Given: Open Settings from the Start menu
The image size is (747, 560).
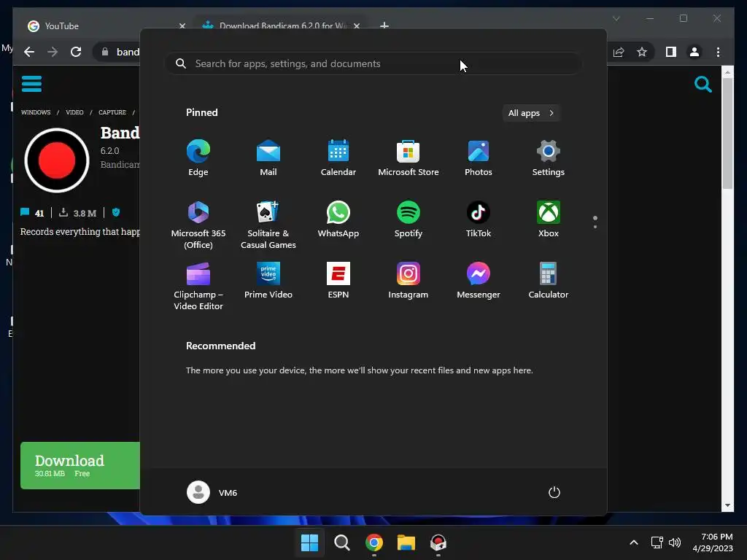Looking at the screenshot, I should 549,157.
